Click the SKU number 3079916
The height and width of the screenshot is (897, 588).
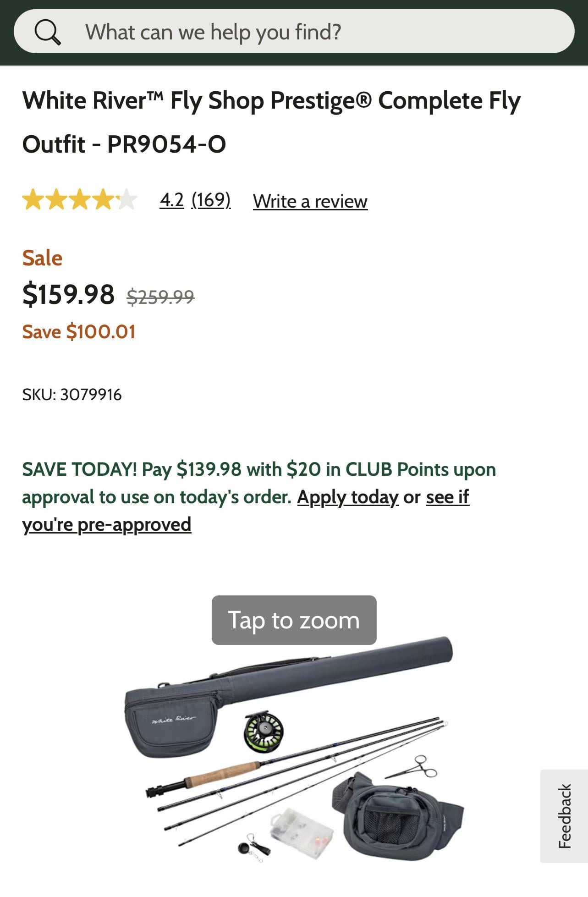(x=91, y=395)
